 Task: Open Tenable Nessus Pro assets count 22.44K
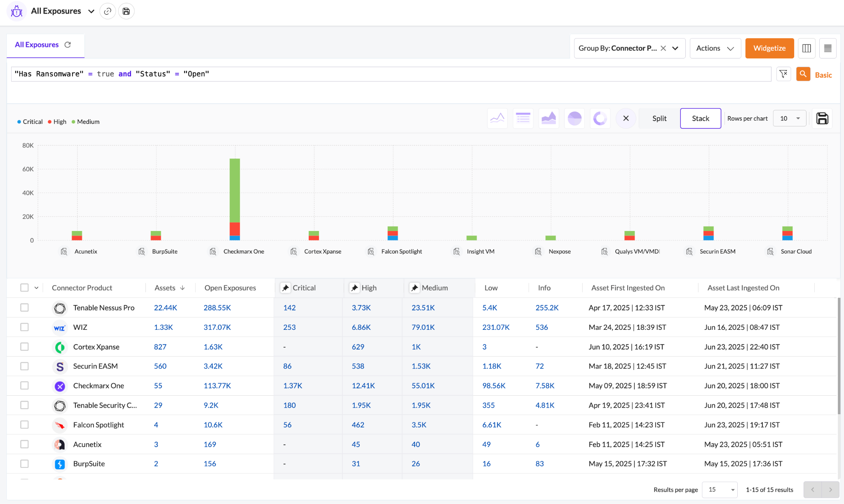165,308
